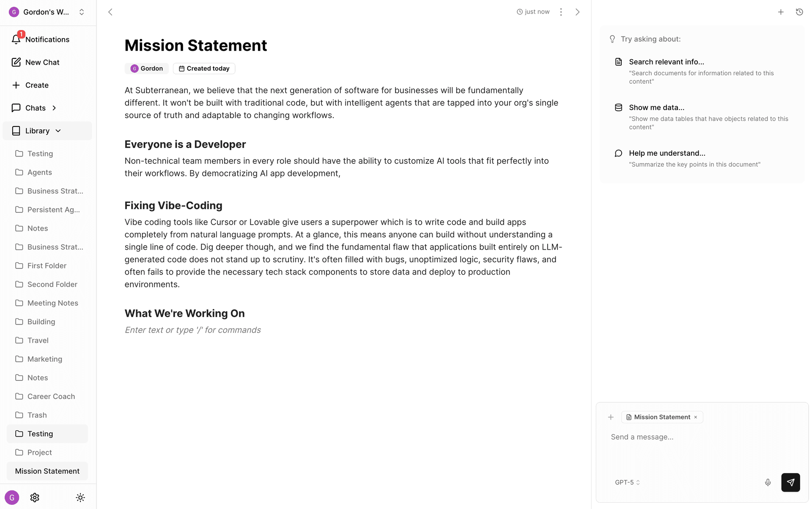Click the 'Send a message...' input field
The image size is (812, 509).
coord(677,437)
